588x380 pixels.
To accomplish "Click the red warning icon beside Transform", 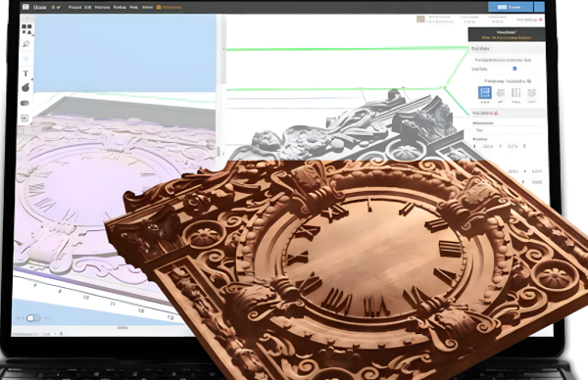I will coord(496,113).
